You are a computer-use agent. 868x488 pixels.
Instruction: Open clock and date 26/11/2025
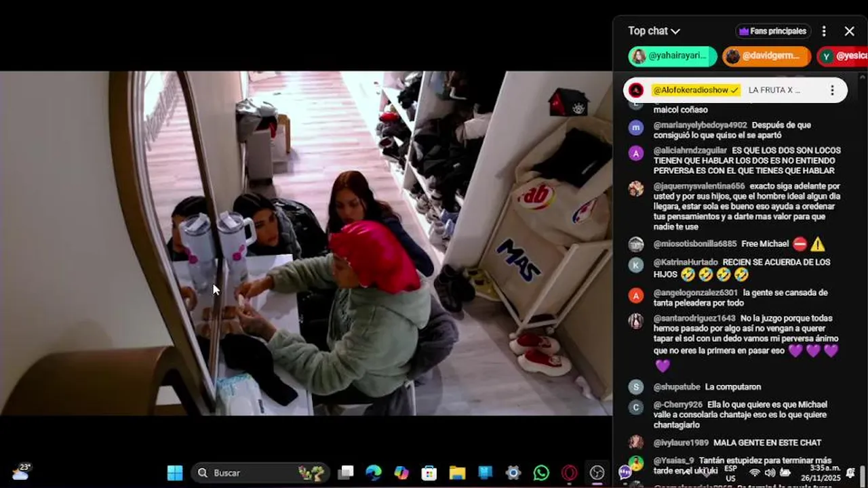tap(821, 473)
